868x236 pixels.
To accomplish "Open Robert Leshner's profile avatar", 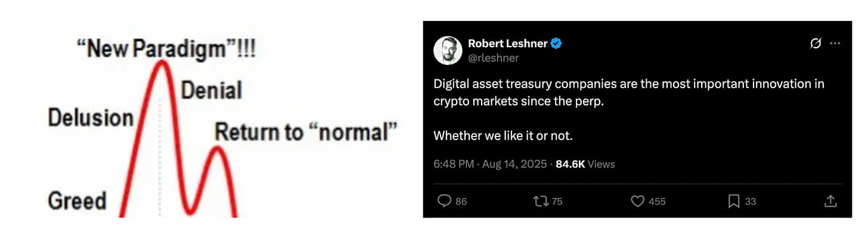I will [448, 50].
